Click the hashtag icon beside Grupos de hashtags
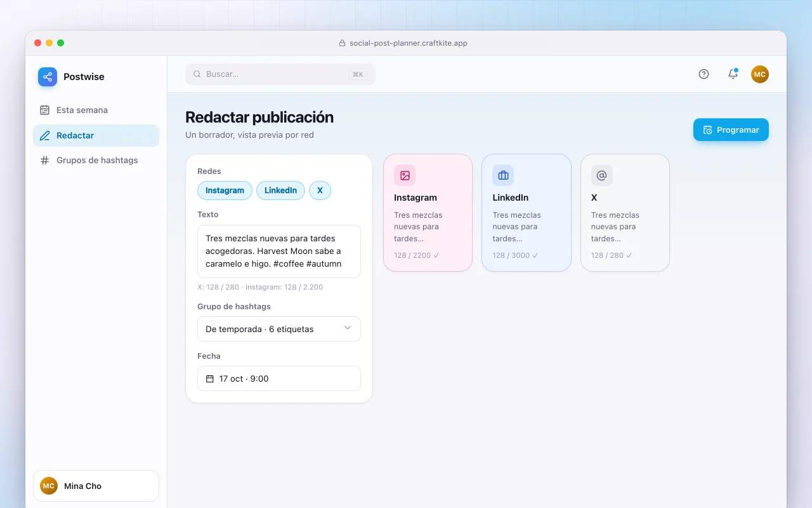812x508 pixels. click(44, 160)
